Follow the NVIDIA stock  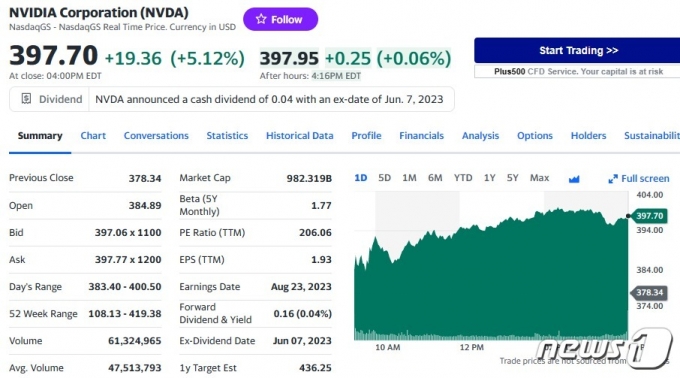(280, 19)
